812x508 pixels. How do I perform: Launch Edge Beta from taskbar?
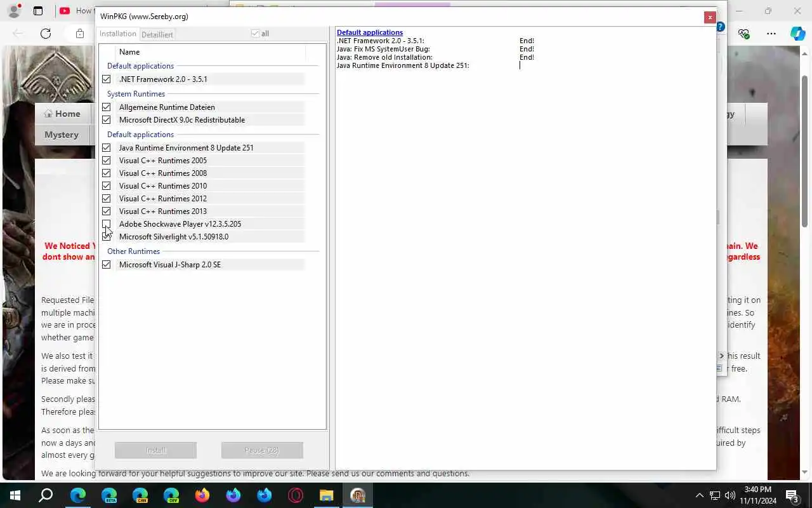pos(109,495)
